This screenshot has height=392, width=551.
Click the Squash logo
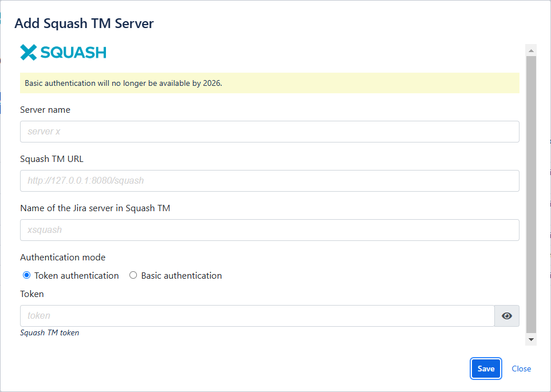pos(63,52)
